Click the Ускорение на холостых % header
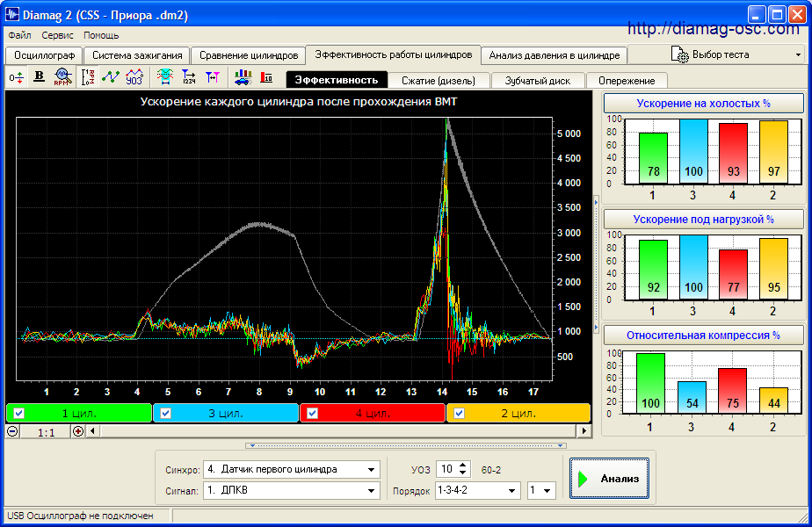This screenshot has width=812, height=527. tap(704, 103)
